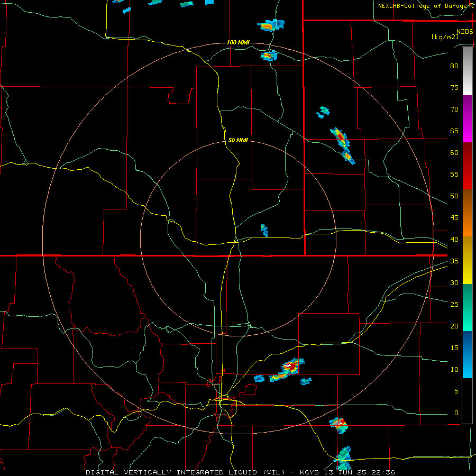476x476 pixels.
Task: Click the 50 NMI range ring label
Action: tap(238, 140)
